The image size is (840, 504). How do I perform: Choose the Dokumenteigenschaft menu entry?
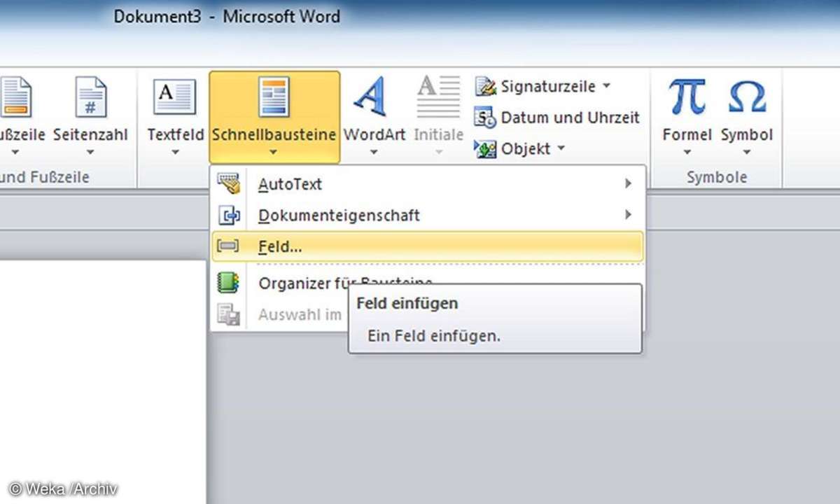[427, 215]
